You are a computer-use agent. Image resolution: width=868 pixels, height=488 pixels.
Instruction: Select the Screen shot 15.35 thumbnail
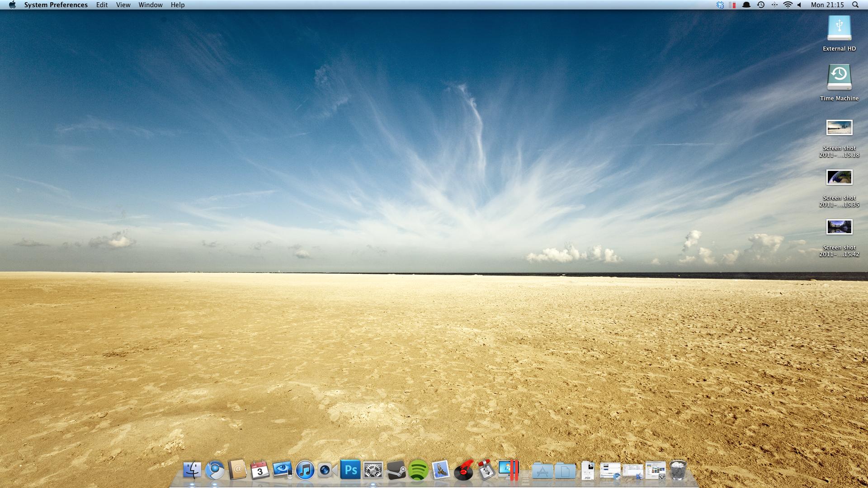(x=839, y=178)
